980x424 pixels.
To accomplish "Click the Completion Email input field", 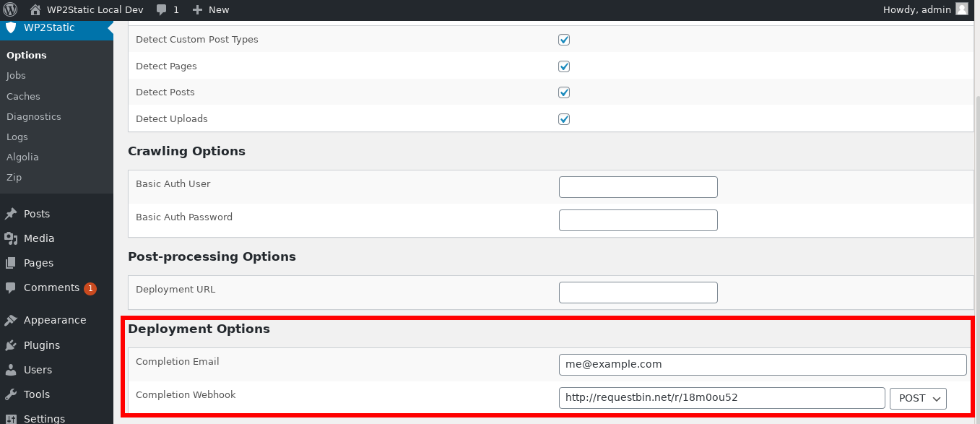I will point(762,364).
